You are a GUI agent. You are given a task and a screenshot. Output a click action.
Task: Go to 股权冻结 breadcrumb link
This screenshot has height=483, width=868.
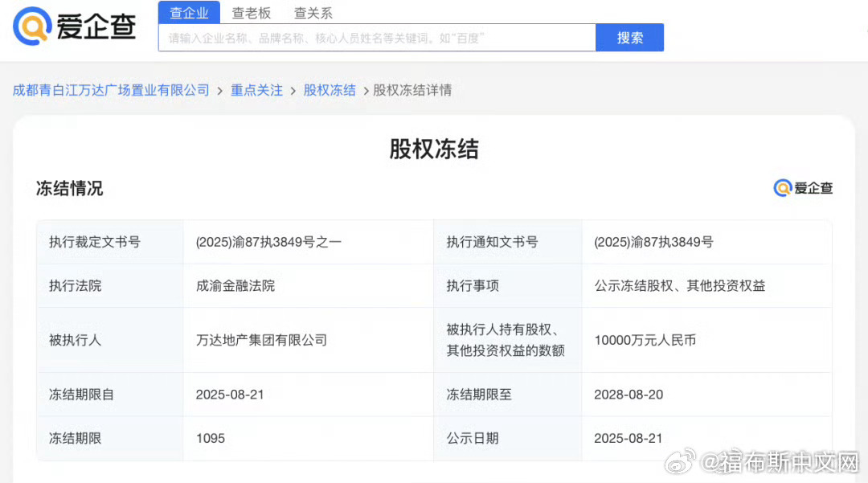[330, 90]
